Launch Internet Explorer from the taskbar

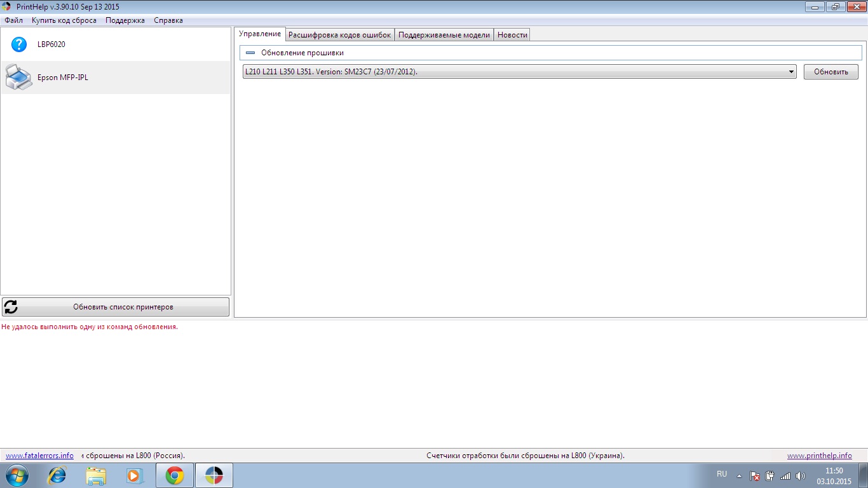57,475
